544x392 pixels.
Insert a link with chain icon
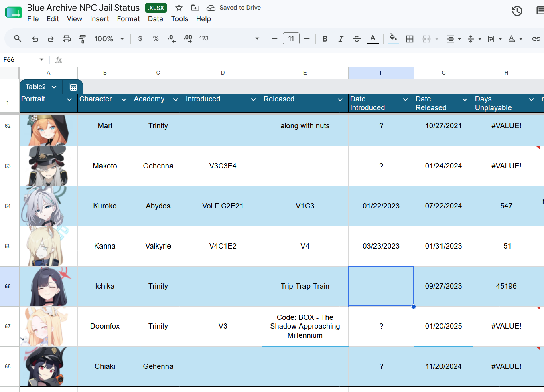pyautogui.click(x=536, y=39)
